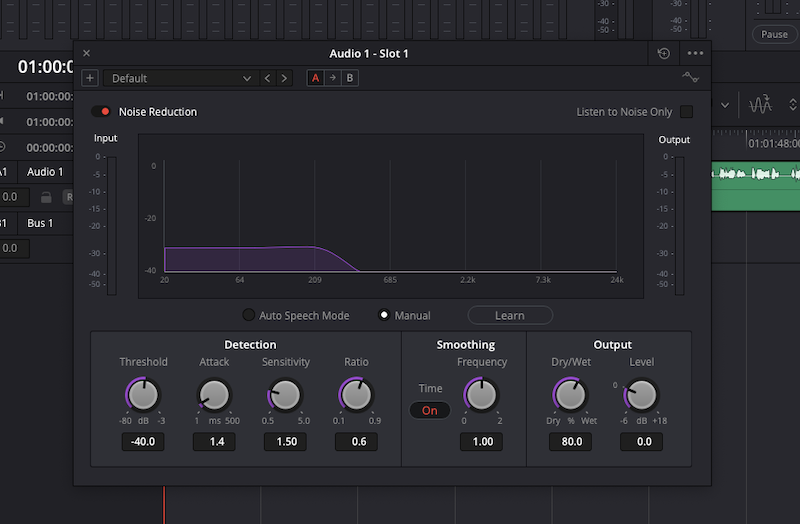Click Audio 1 volume field 0.0
The height and width of the screenshot is (524, 800).
pyautogui.click(x=13, y=197)
